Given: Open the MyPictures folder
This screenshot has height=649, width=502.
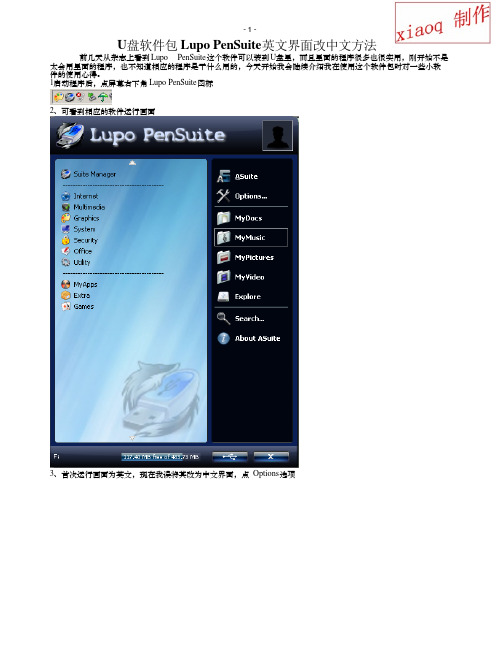Looking at the screenshot, I should click(245, 257).
